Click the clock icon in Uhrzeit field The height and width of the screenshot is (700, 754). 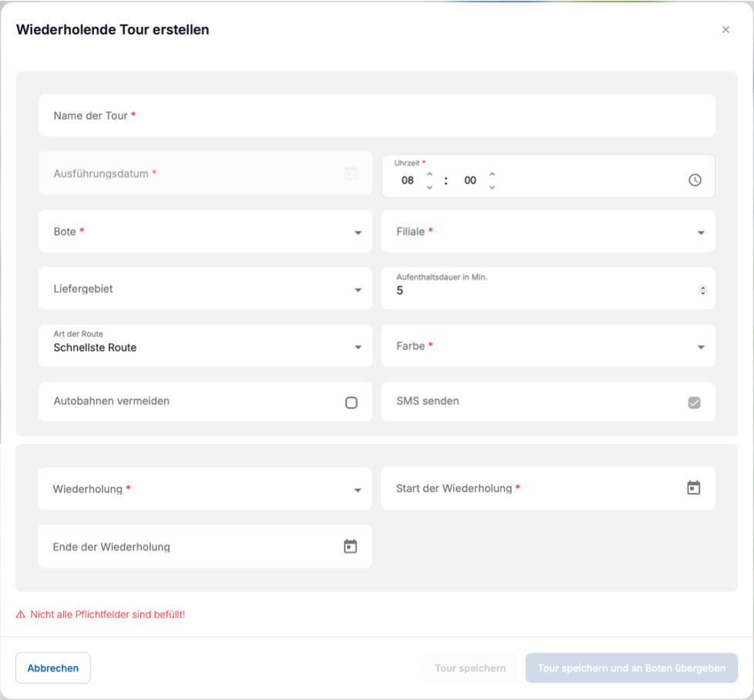695,180
